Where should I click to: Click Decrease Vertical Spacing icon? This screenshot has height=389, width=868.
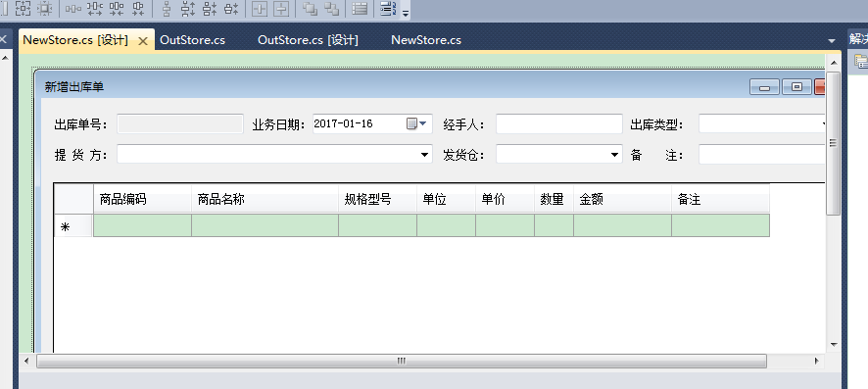coord(210,8)
